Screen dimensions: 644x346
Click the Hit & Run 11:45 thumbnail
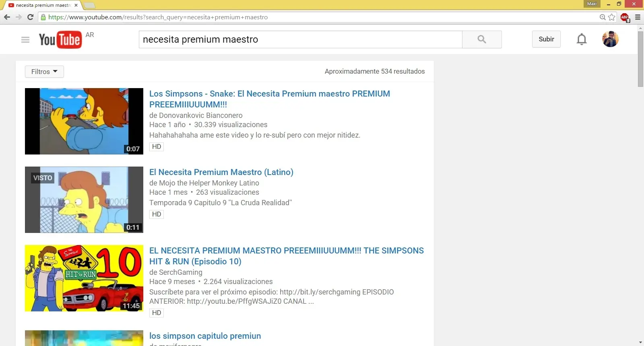tap(84, 278)
